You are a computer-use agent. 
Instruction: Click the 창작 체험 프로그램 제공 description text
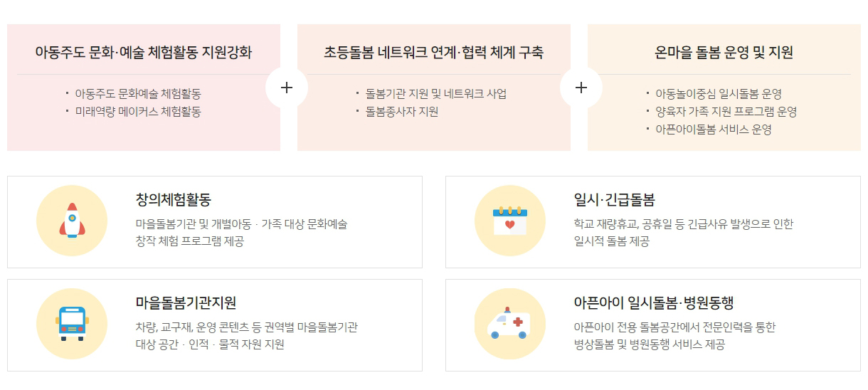(189, 241)
